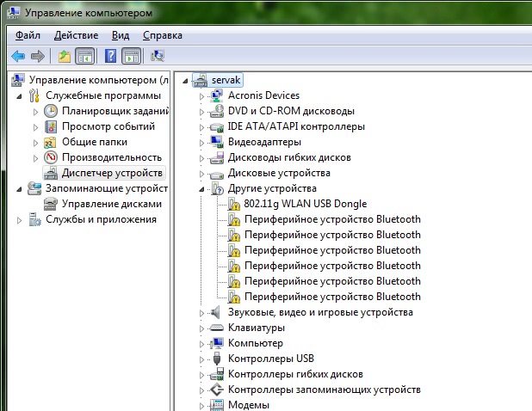Click the DVD и CD-ROM дисководы icon

point(216,111)
